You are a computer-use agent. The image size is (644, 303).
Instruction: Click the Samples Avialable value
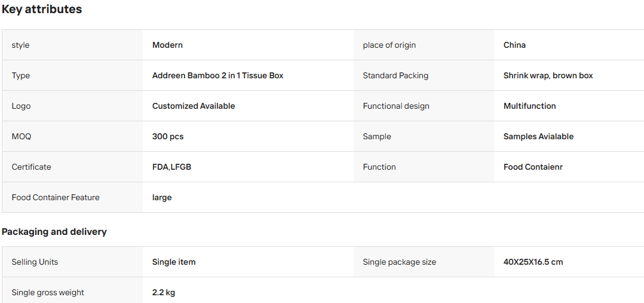pos(538,136)
